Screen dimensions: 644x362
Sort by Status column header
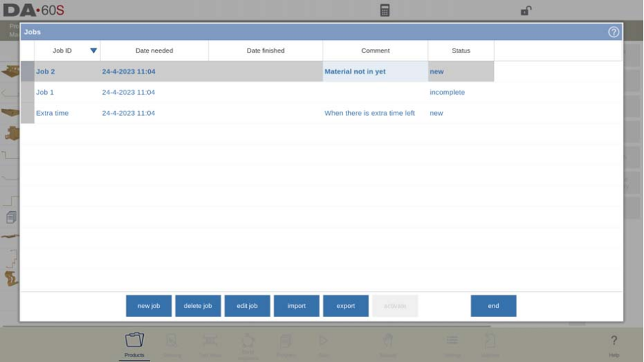(461, 51)
